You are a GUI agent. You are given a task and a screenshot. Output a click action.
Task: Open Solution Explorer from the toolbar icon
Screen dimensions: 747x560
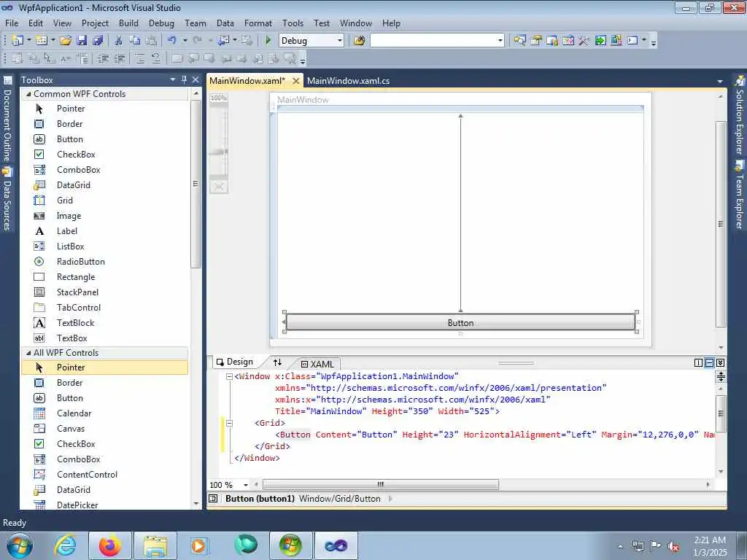click(x=519, y=41)
